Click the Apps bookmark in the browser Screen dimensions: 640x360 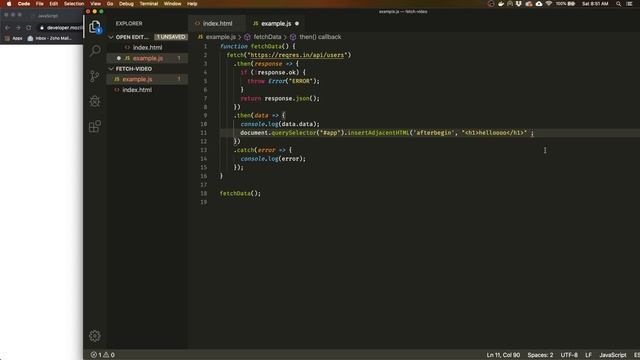click(13, 38)
